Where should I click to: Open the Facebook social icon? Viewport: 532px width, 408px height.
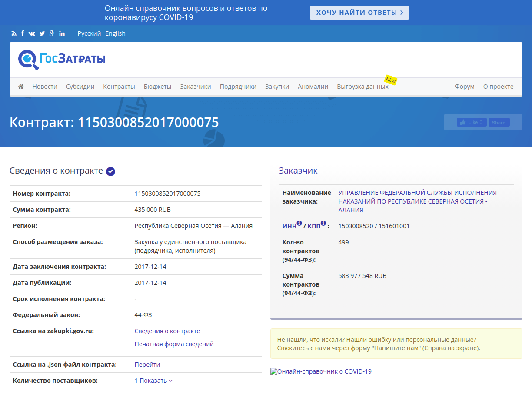[x=23, y=33]
